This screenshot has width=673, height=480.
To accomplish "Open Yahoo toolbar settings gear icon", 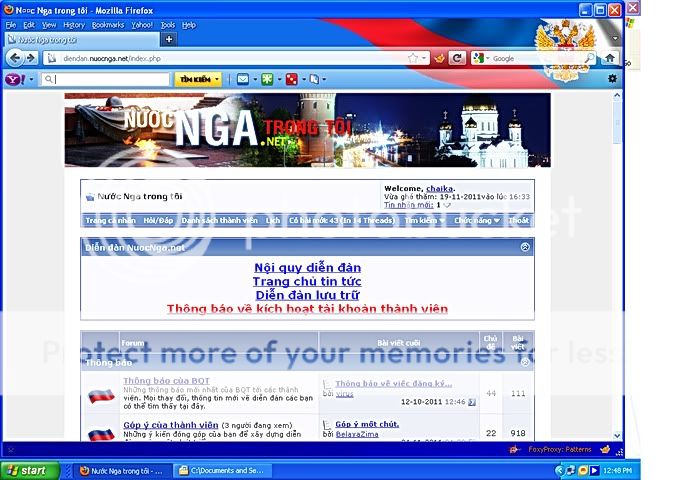I will 612,79.
